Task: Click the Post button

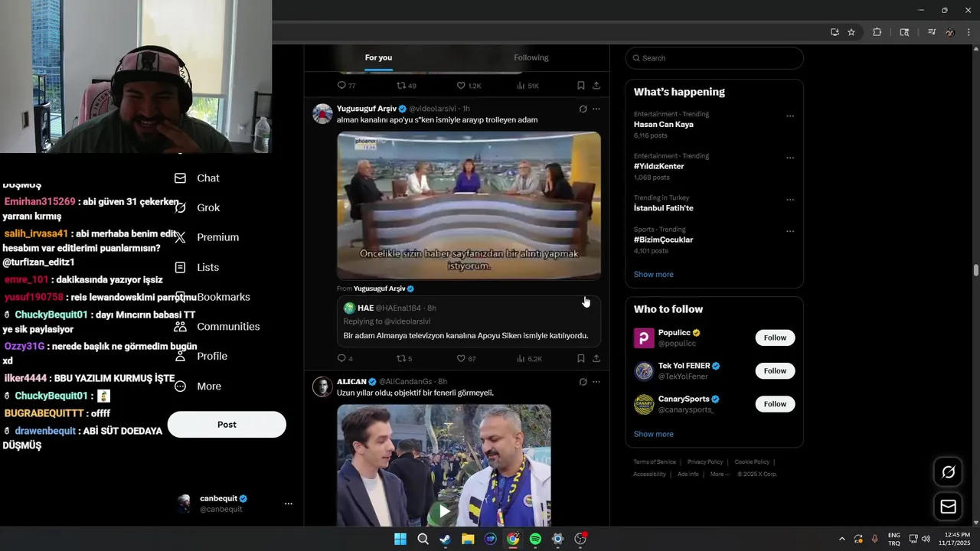Action: [x=227, y=425]
